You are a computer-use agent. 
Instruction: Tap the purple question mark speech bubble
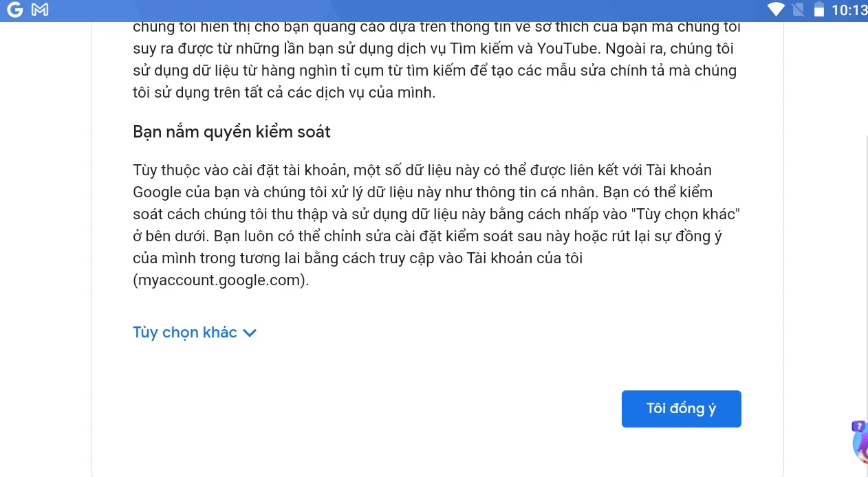(858, 426)
